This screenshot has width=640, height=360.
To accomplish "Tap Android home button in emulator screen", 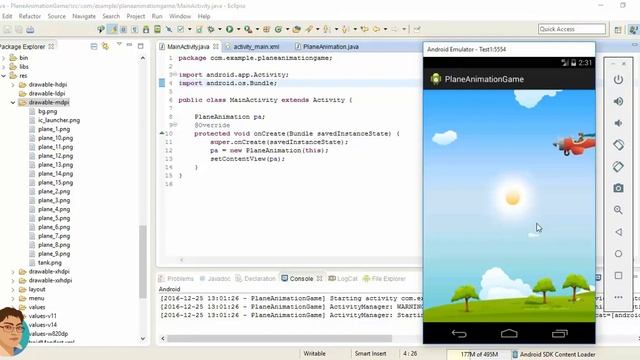I will [509, 333].
